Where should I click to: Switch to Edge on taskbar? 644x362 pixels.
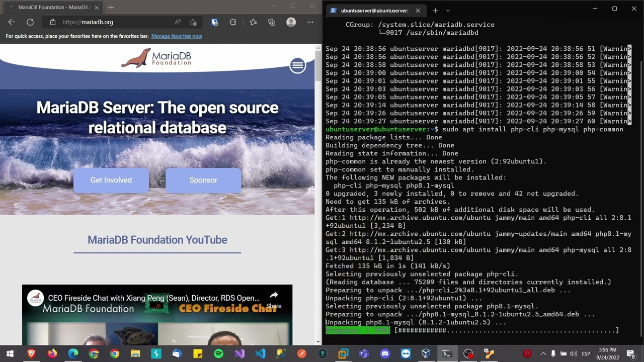point(73,354)
